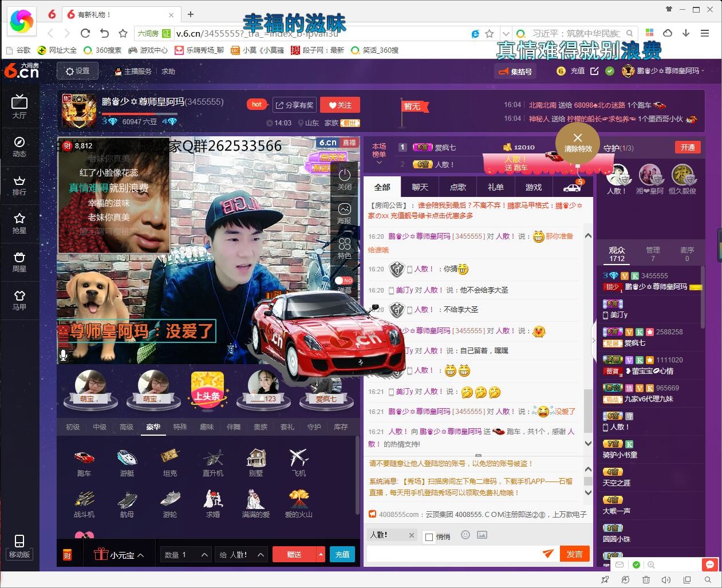Select the 直升机 helicopter gift
The height and width of the screenshot is (588, 722).
click(x=213, y=463)
